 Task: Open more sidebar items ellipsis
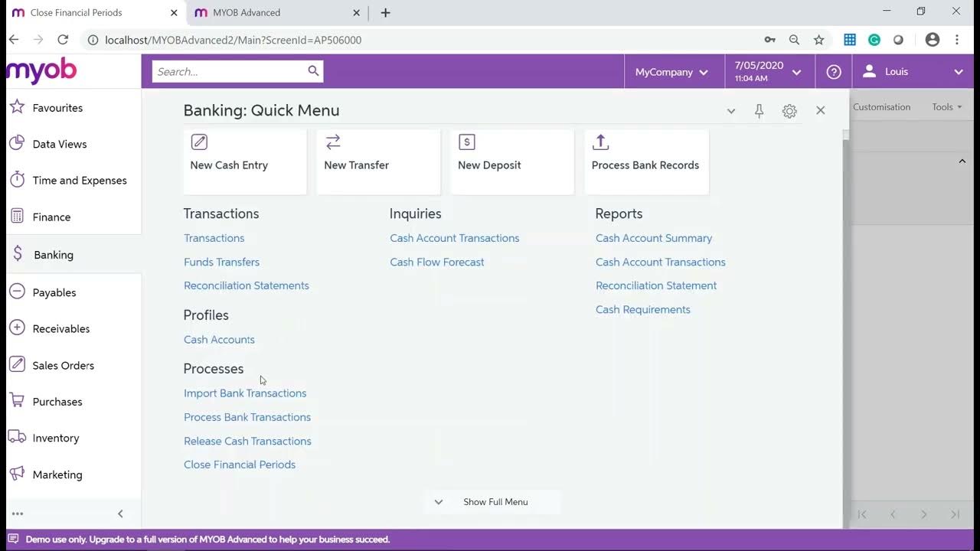(18, 514)
